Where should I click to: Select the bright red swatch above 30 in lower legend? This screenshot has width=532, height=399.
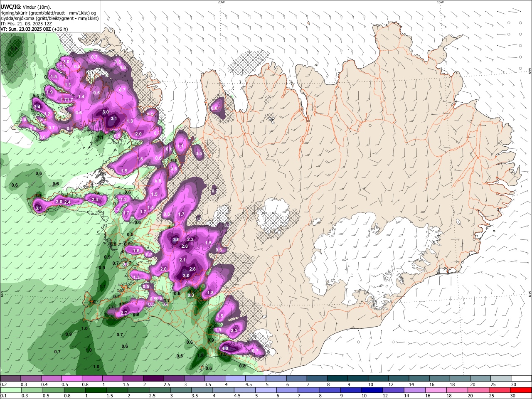click(521, 390)
